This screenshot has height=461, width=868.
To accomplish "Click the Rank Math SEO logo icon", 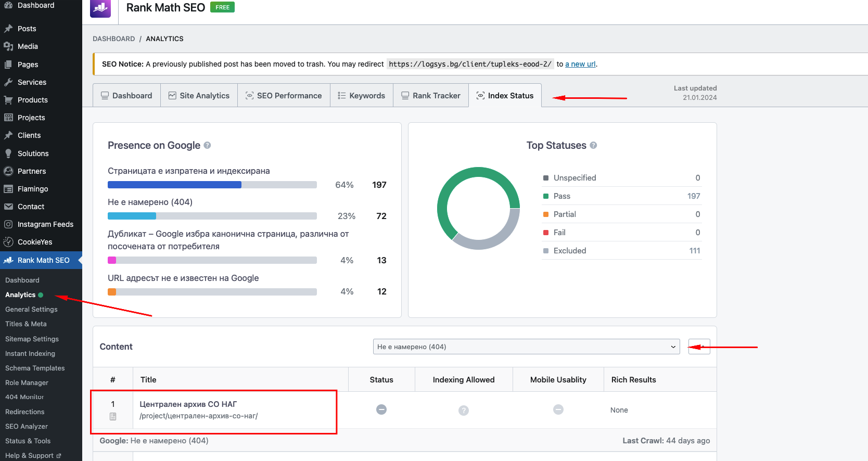I will (100, 8).
